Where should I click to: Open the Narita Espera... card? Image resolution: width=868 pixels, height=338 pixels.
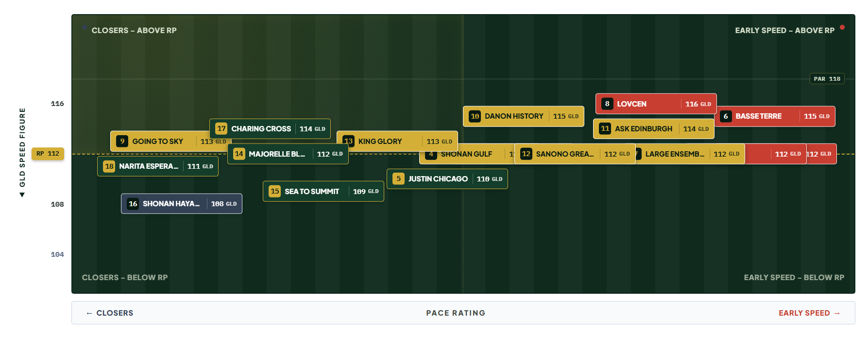(x=158, y=166)
